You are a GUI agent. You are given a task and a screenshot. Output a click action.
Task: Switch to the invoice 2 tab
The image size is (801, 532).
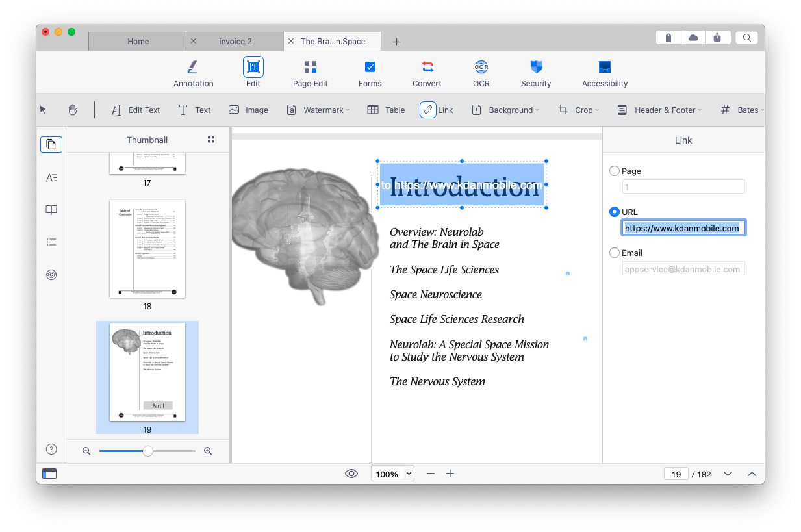pos(236,41)
